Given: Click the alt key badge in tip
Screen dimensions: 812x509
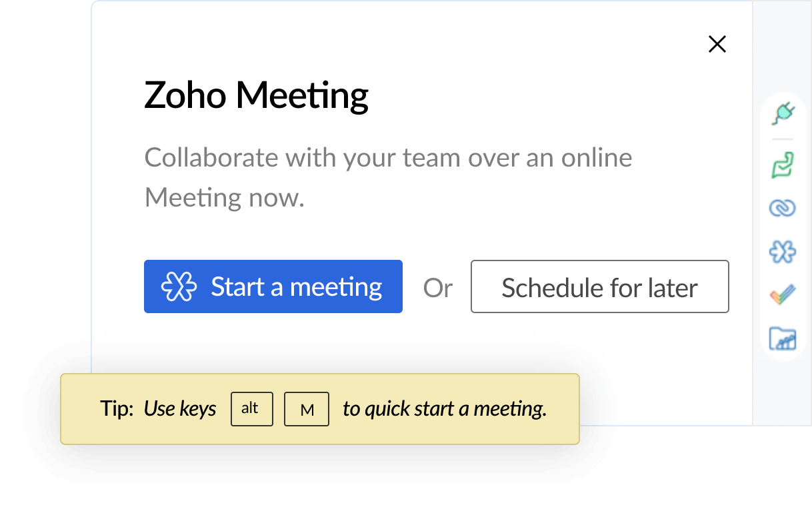Looking at the screenshot, I should 251,409.
